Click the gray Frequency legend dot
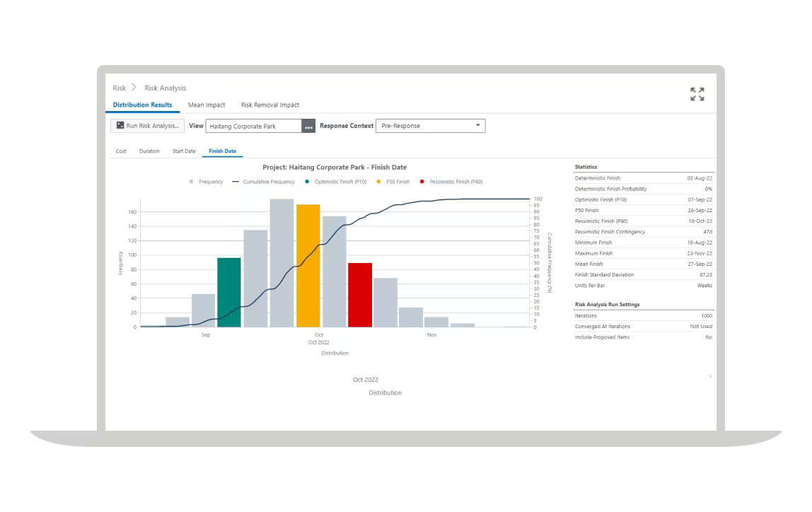 click(190, 182)
